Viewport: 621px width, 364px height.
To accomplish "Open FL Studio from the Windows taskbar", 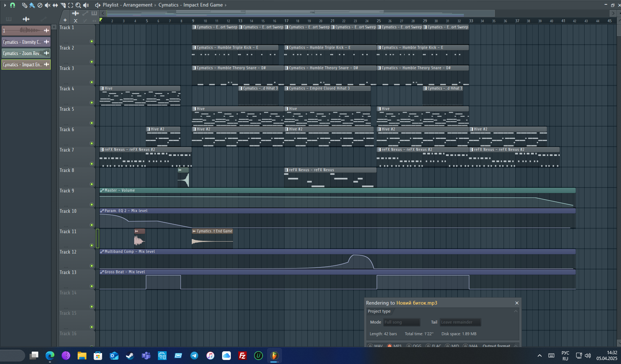I will click(x=274, y=356).
